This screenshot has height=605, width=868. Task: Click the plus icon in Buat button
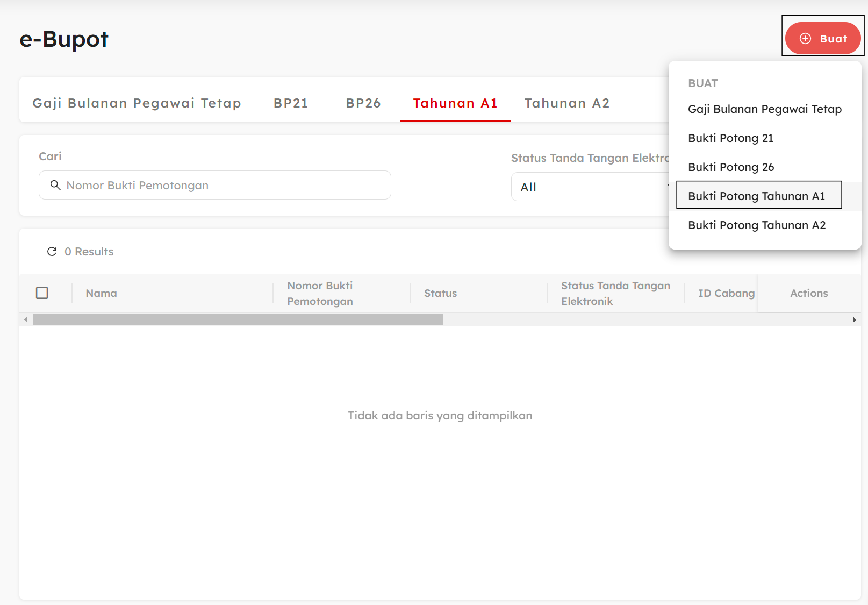coord(805,39)
